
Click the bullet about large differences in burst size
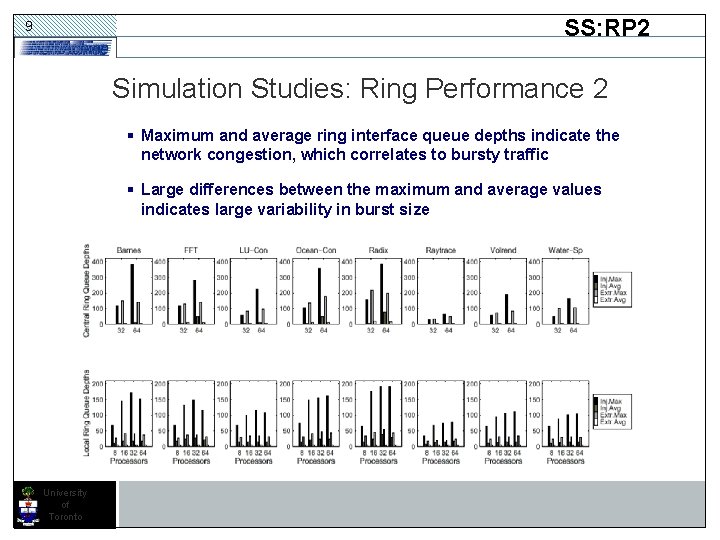click(x=366, y=199)
